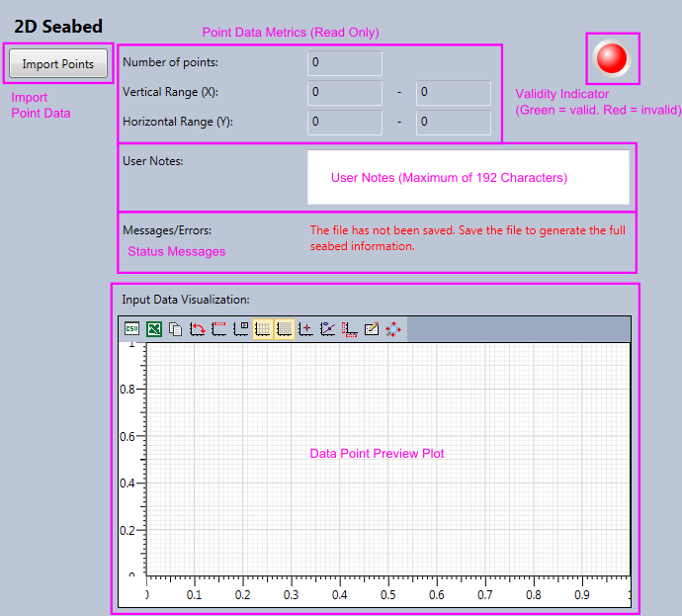Click the red validity indicator light
This screenshot has width=682, height=616.
pos(612,58)
